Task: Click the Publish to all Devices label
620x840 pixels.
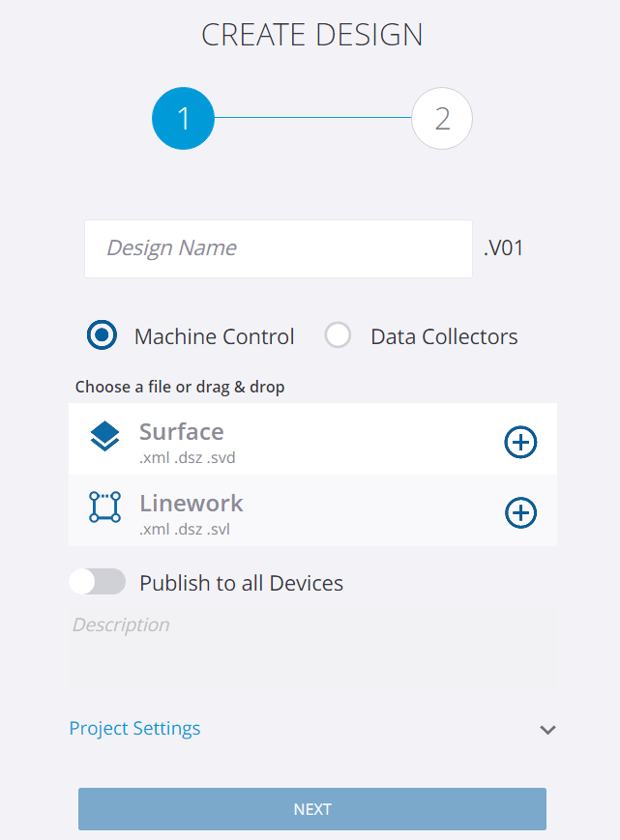Action: point(241,583)
